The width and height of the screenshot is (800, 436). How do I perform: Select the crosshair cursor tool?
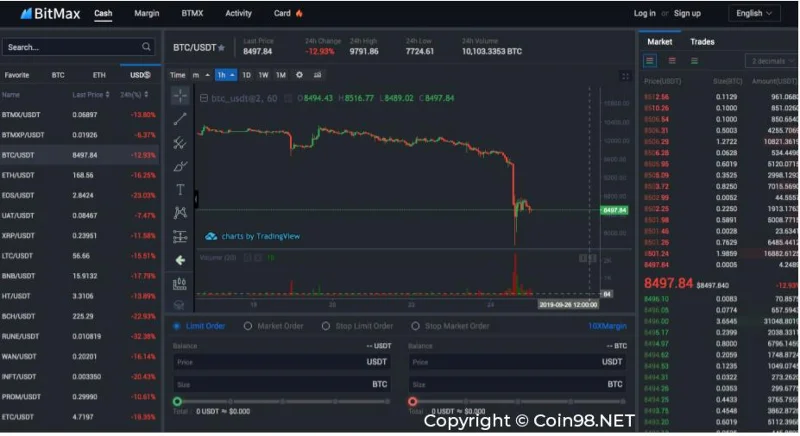(180, 95)
